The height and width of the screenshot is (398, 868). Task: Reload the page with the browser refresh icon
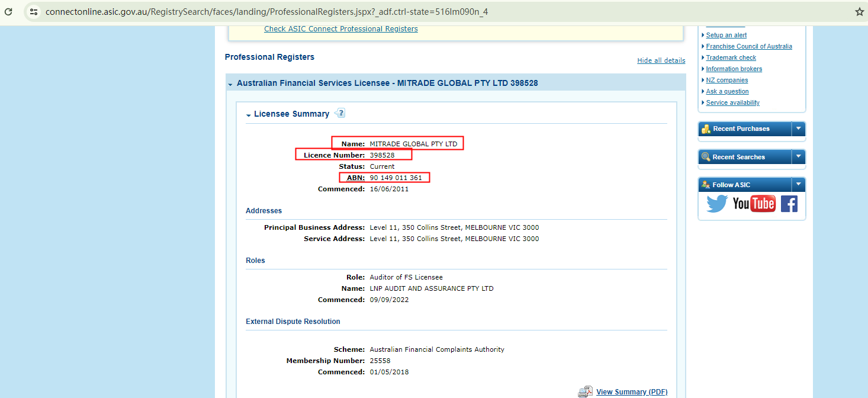[x=8, y=12]
